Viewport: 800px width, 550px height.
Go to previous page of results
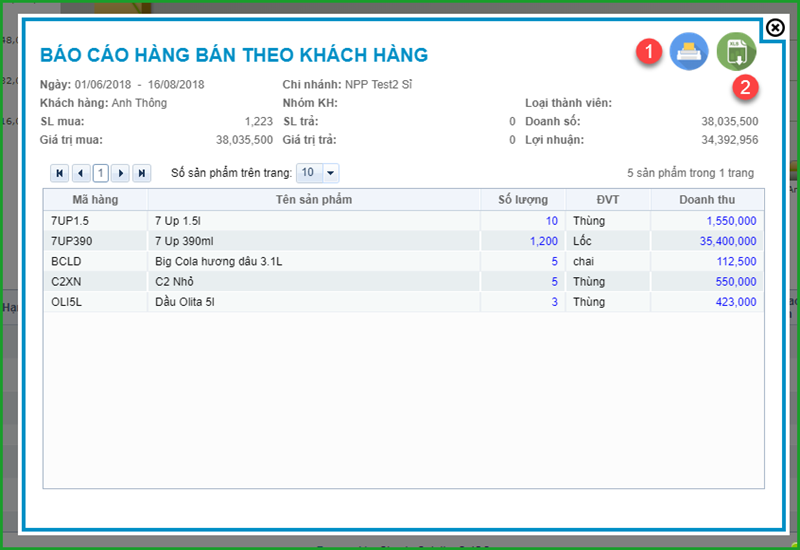click(81, 173)
